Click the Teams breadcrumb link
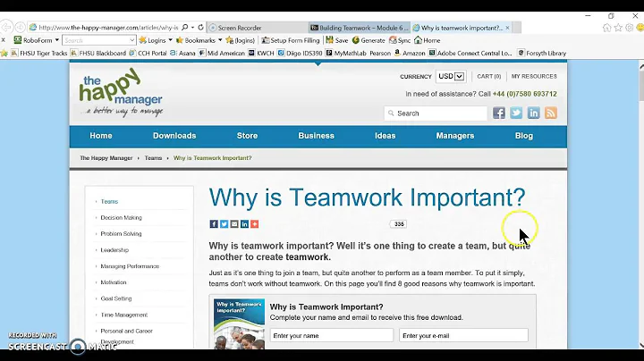This screenshot has width=644, height=361. pos(153,158)
